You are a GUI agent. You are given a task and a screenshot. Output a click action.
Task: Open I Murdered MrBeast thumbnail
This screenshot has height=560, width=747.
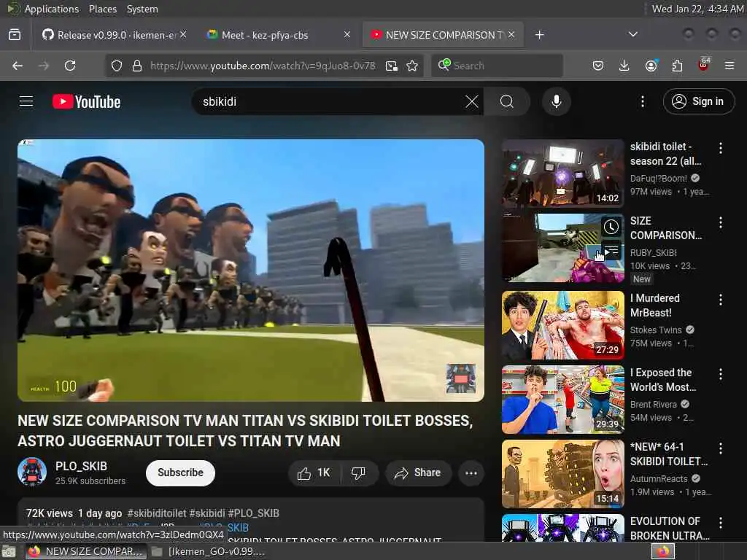[x=562, y=325]
